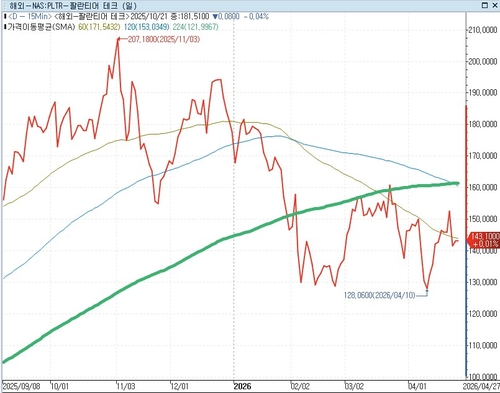The width and height of the screenshot is (500, 393).
Task: Click the 2025/09/08 start date on time axis
Action: pos(21,386)
